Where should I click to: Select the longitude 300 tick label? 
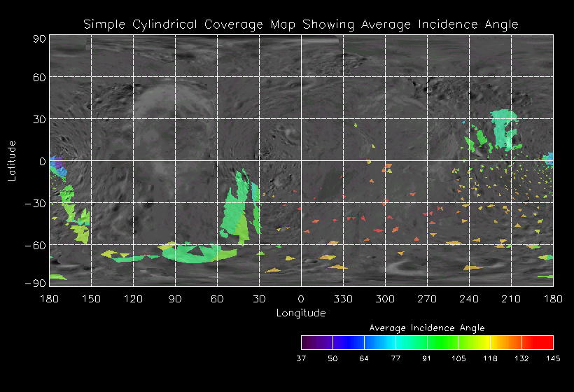pos(385,299)
